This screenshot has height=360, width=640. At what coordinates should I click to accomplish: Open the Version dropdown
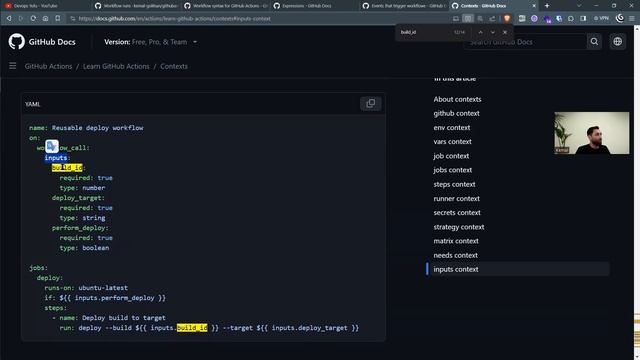(x=151, y=42)
